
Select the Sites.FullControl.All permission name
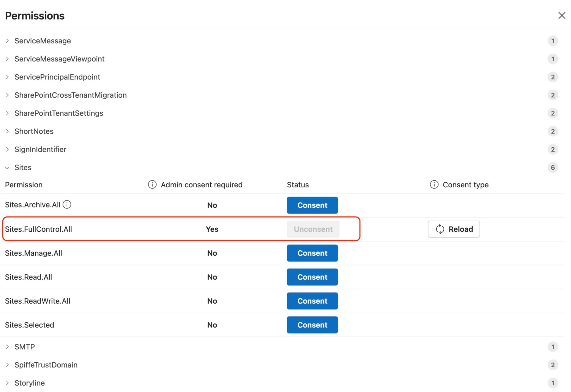[x=39, y=229]
